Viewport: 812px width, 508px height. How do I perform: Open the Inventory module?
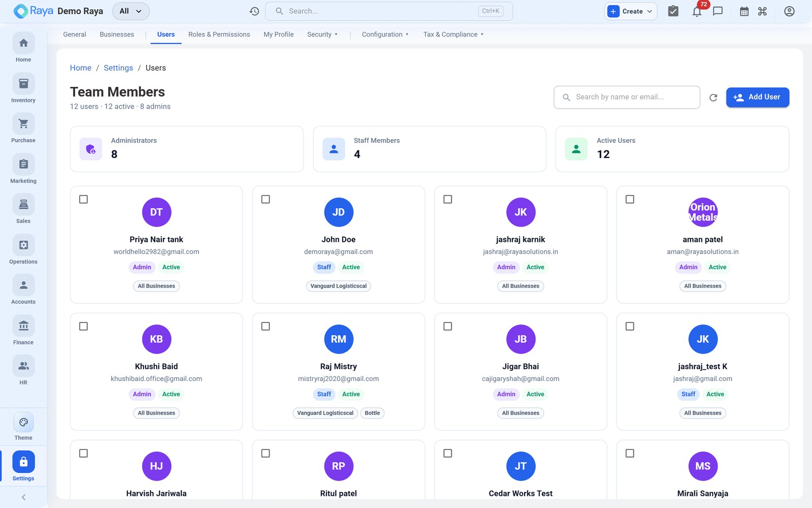pyautogui.click(x=23, y=88)
